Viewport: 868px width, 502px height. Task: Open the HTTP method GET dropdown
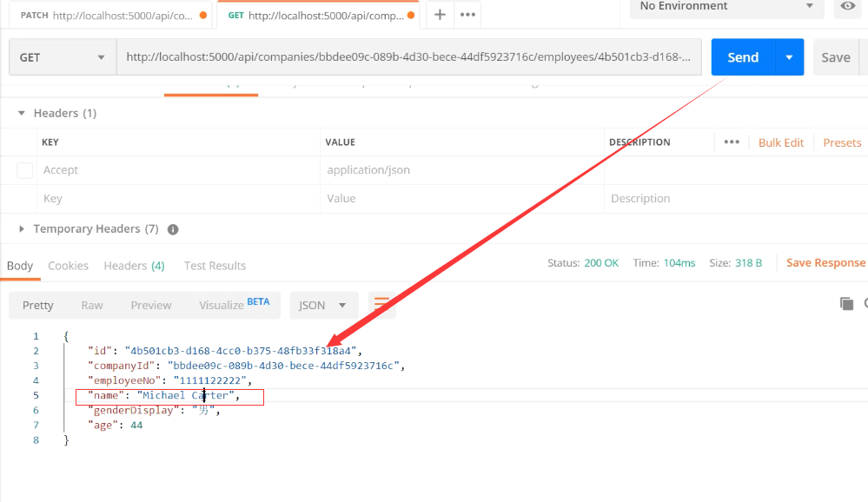click(63, 57)
